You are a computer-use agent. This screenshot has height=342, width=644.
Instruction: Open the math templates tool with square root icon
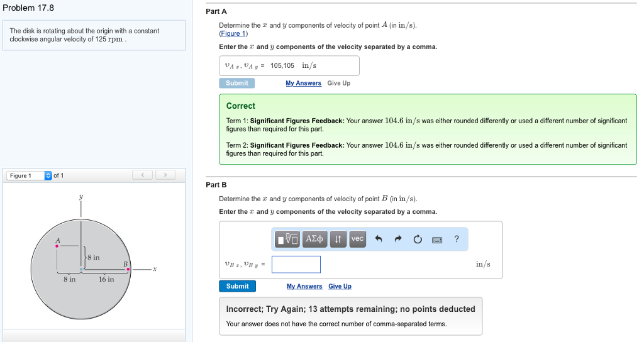click(x=289, y=239)
